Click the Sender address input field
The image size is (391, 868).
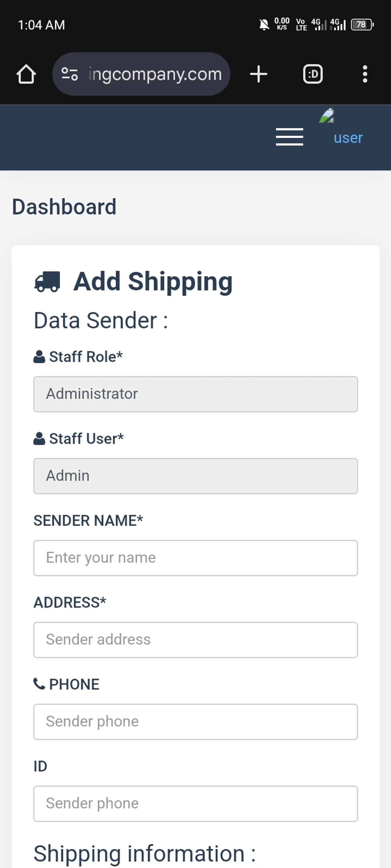point(195,640)
